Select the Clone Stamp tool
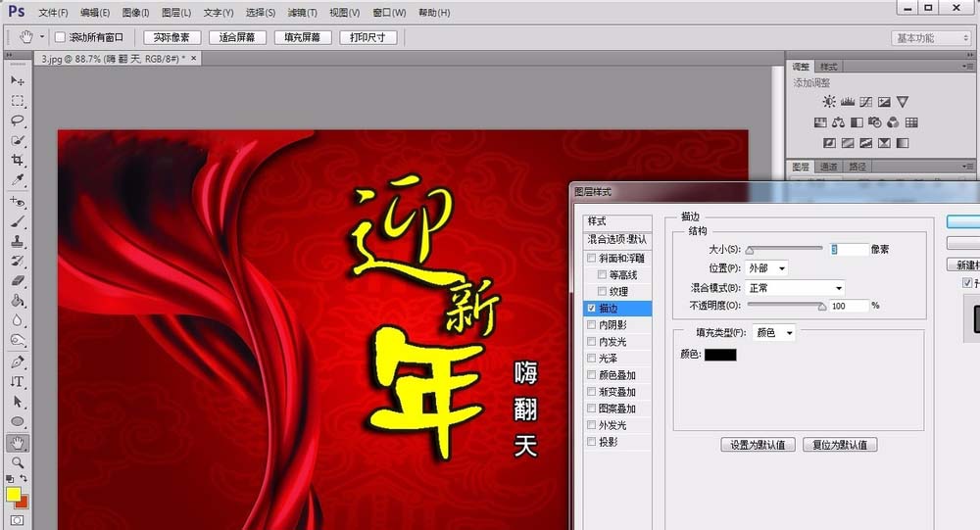The image size is (980, 530). point(18,241)
